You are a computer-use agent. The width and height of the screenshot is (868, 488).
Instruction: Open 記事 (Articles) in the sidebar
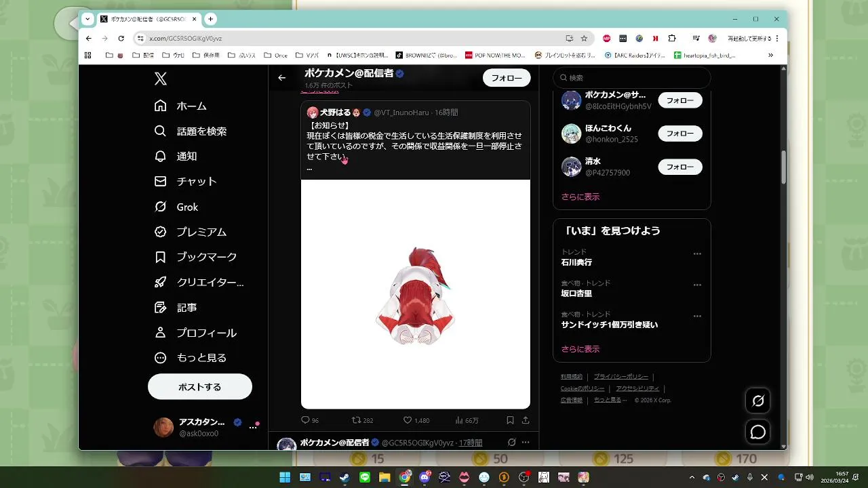tap(176, 308)
